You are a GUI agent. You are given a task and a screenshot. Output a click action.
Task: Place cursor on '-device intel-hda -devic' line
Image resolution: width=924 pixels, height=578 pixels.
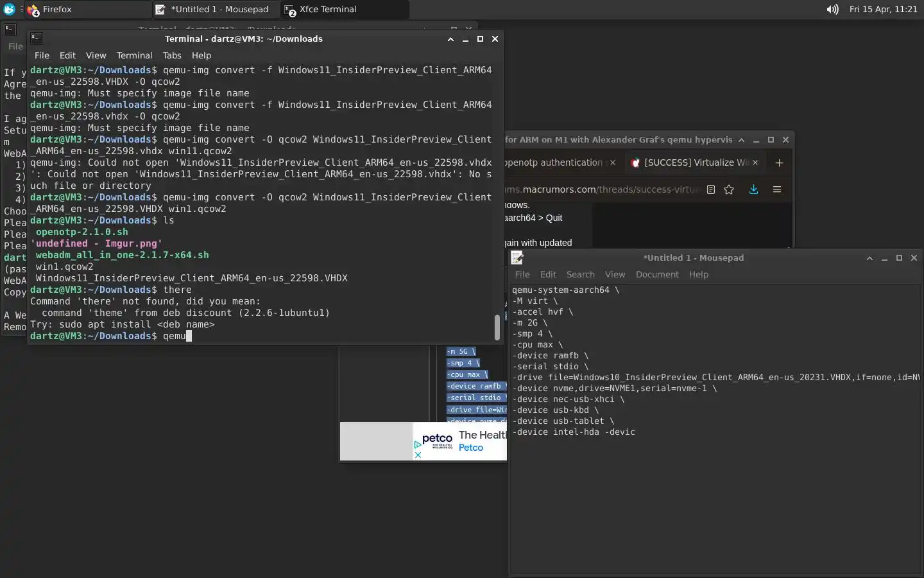coord(574,432)
